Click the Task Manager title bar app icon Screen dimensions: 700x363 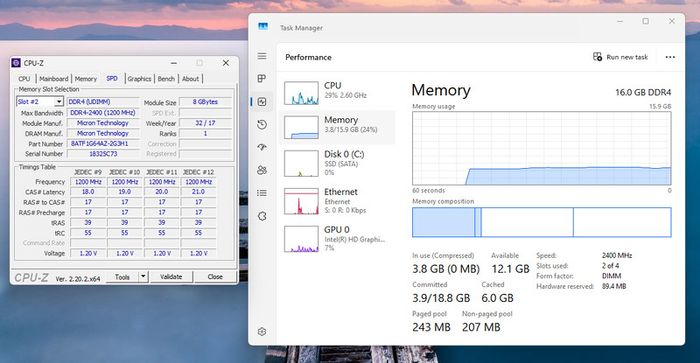(263, 27)
